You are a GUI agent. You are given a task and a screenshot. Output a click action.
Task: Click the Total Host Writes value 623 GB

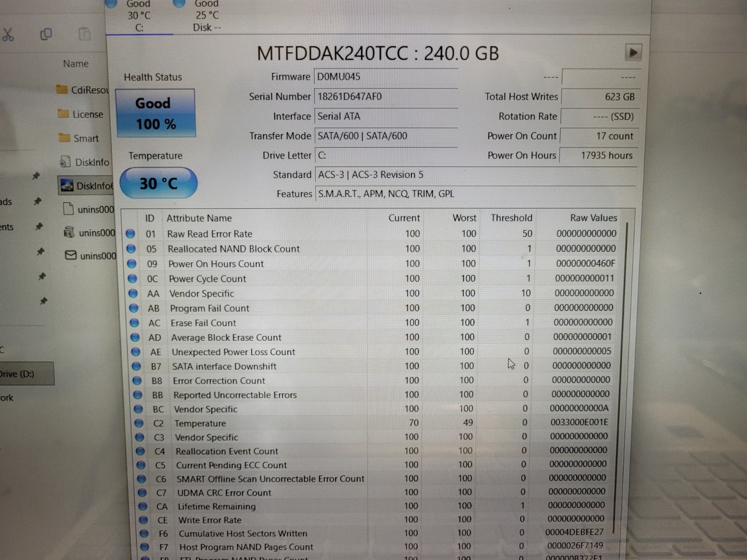[x=600, y=97]
